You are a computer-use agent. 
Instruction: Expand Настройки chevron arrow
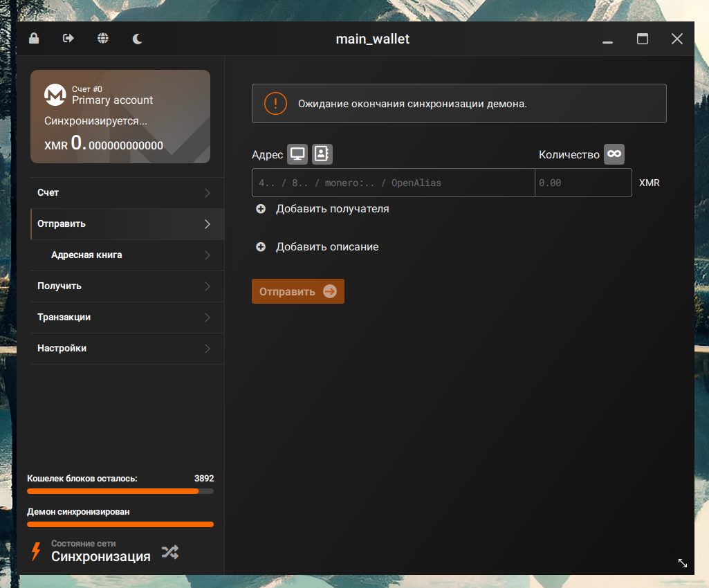(207, 349)
